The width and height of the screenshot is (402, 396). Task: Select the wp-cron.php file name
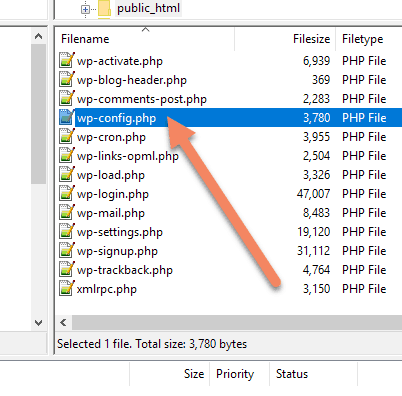pos(111,137)
